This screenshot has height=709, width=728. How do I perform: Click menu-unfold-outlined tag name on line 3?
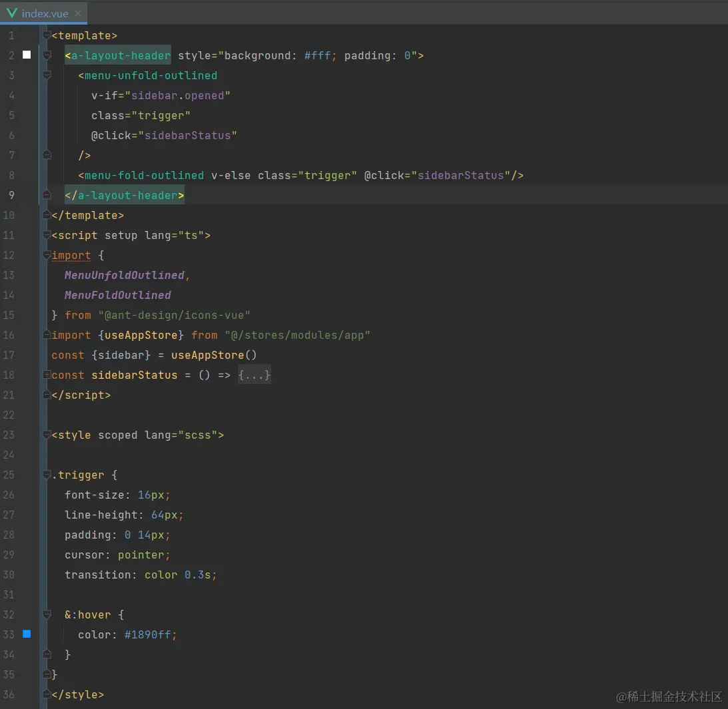point(151,75)
